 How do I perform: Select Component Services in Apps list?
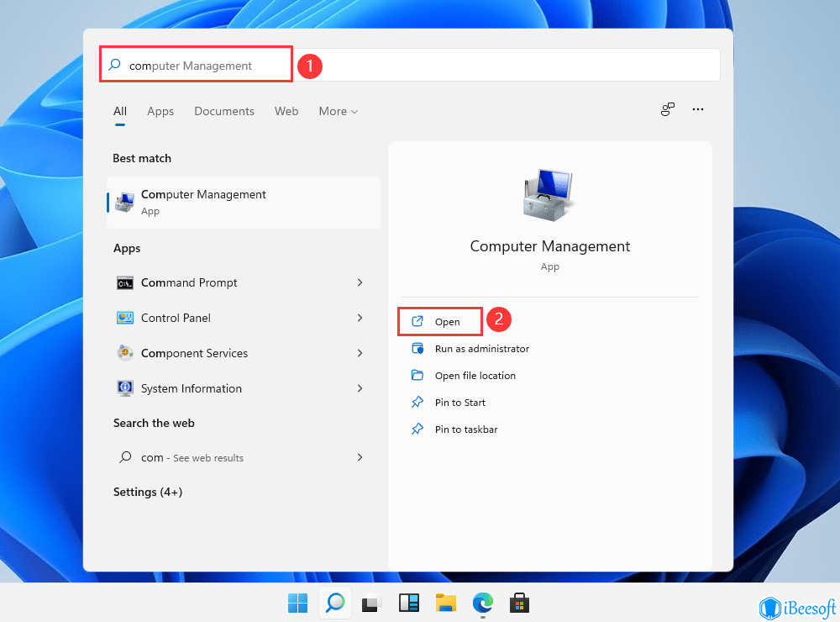coord(194,353)
